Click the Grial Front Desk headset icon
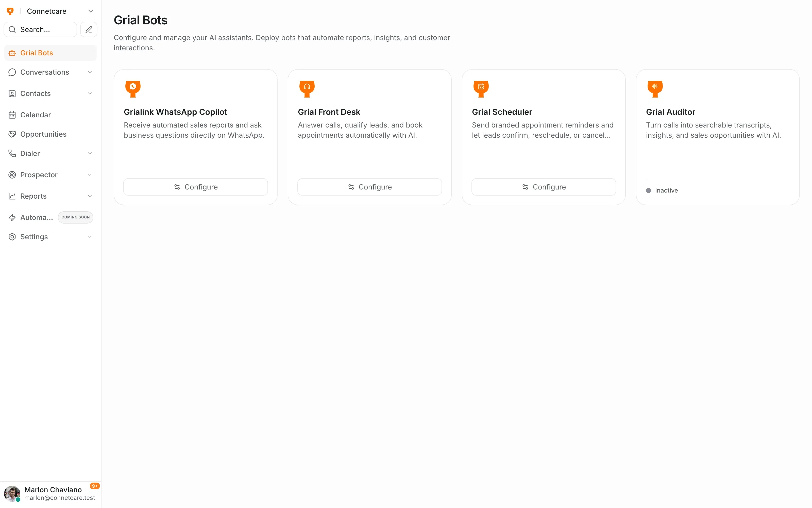 (x=307, y=89)
